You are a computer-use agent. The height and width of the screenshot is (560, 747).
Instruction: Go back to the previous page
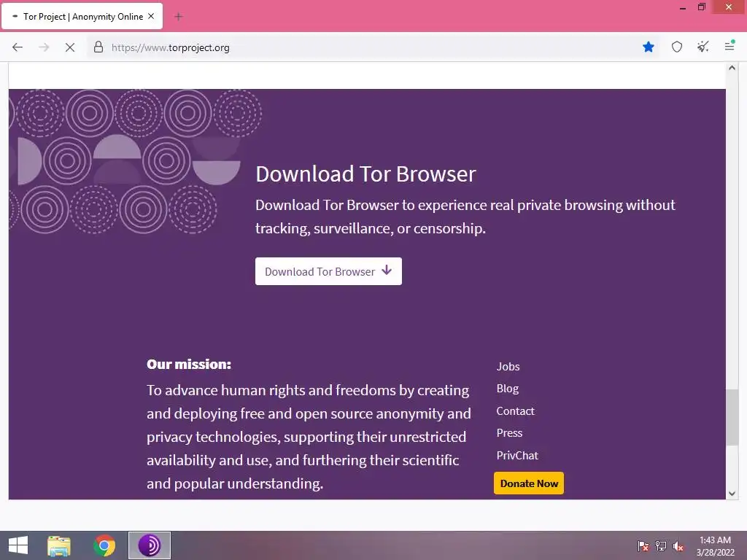tap(18, 47)
